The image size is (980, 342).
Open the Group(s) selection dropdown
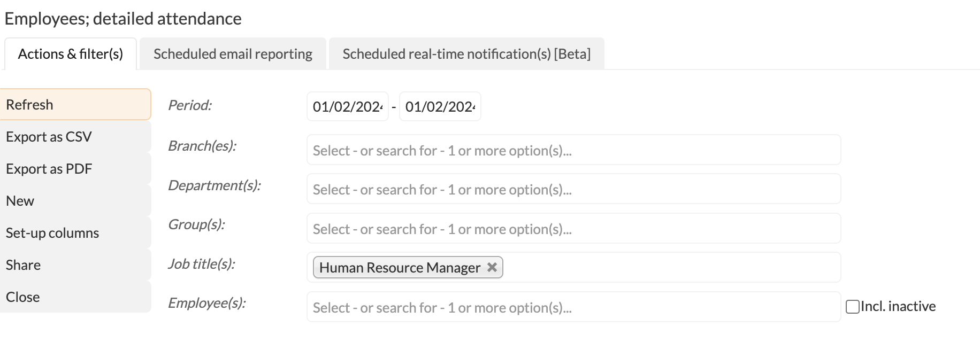click(x=573, y=229)
